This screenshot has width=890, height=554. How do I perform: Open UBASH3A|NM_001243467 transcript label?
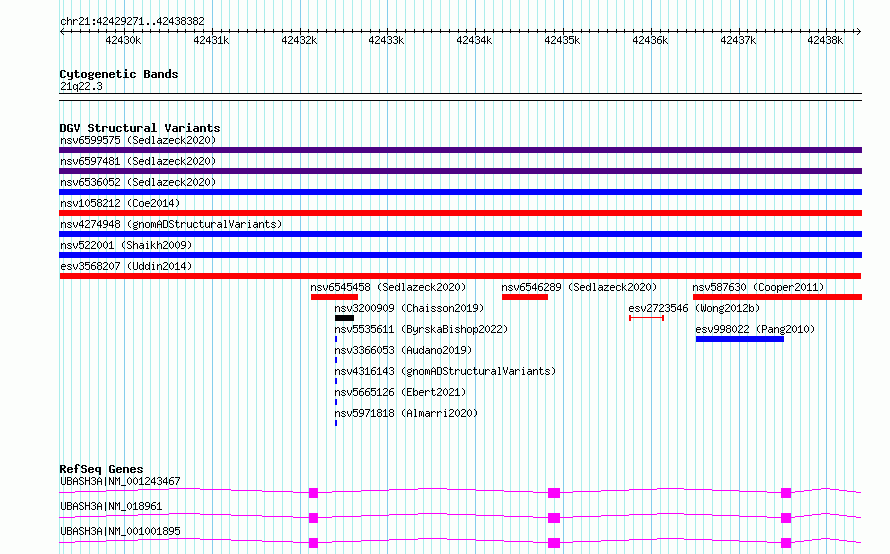point(120,481)
